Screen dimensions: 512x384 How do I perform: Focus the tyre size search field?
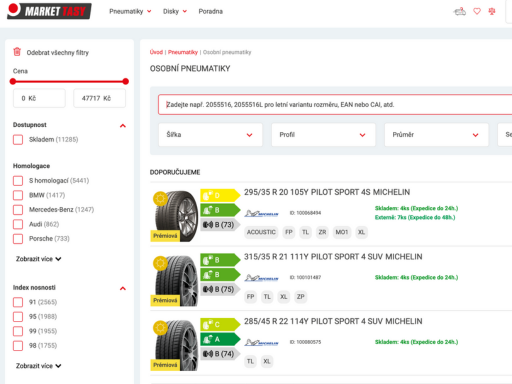335,105
